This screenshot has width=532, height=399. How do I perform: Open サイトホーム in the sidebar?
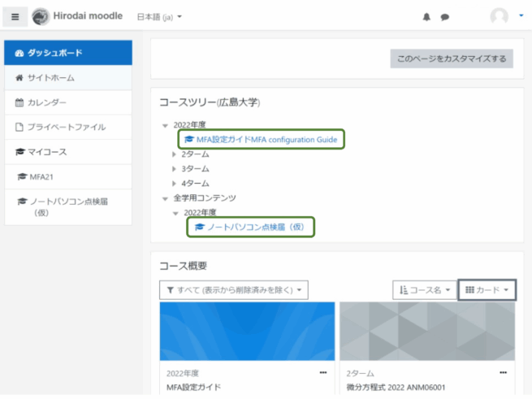pos(68,78)
